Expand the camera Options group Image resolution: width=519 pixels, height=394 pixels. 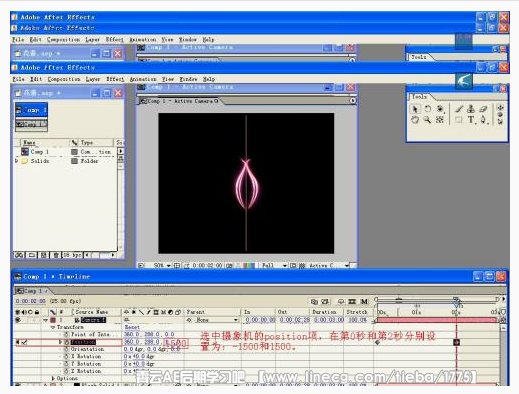click(53, 378)
